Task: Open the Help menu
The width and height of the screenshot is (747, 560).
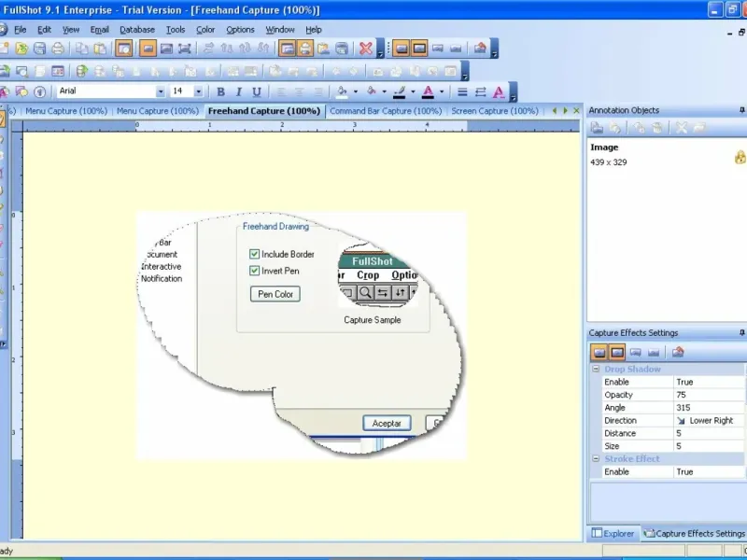Action: pos(314,30)
